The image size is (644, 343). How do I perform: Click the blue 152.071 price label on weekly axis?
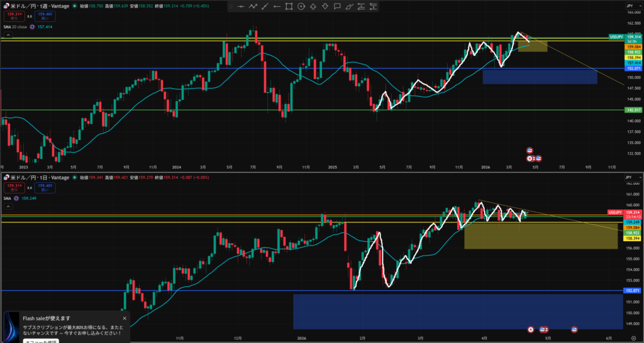click(x=632, y=68)
